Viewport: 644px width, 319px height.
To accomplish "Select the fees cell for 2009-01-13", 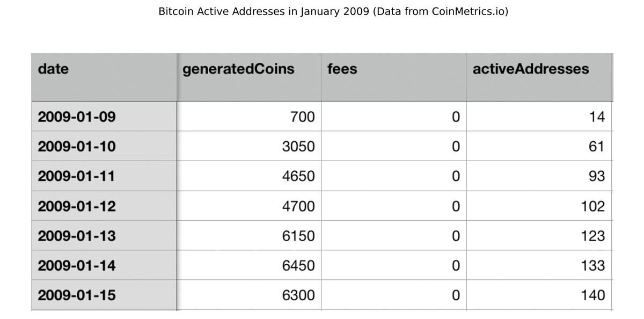I will tap(456, 236).
